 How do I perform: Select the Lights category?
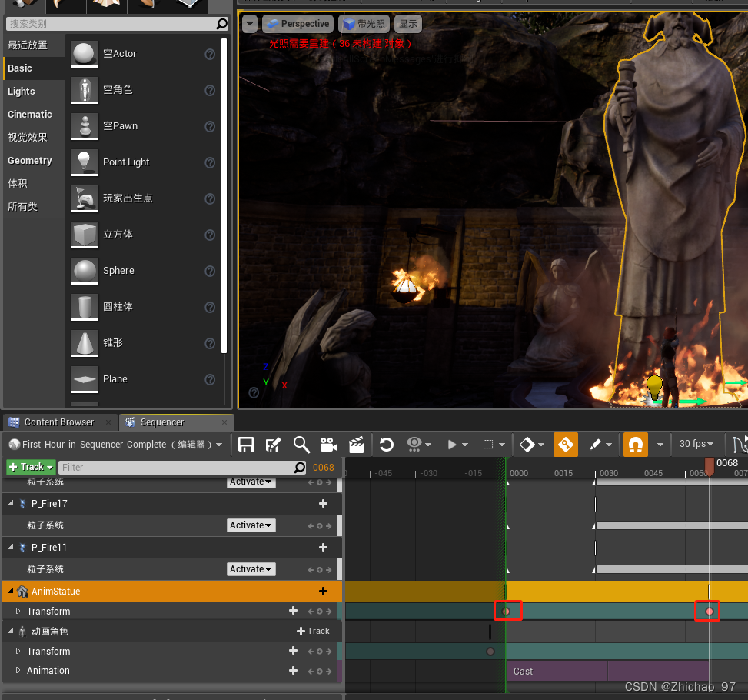(22, 92)
